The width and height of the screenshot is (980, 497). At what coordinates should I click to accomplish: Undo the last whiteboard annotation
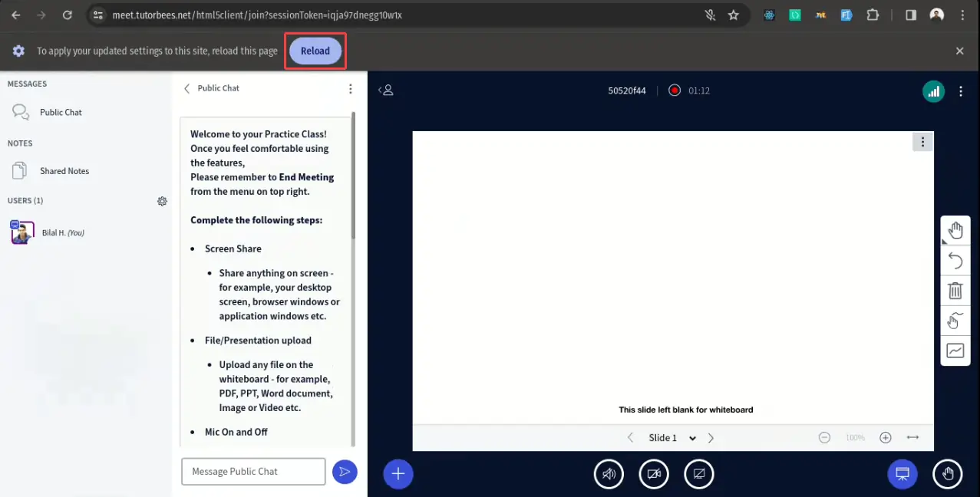[x=955, y=261]
